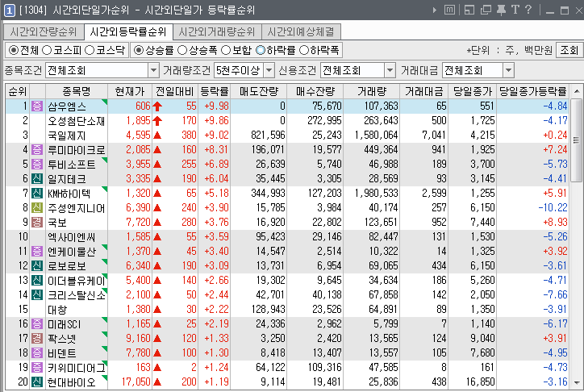Click the 증 badge beside 투비소프트
584x392 pixels.
click(37, 165)
